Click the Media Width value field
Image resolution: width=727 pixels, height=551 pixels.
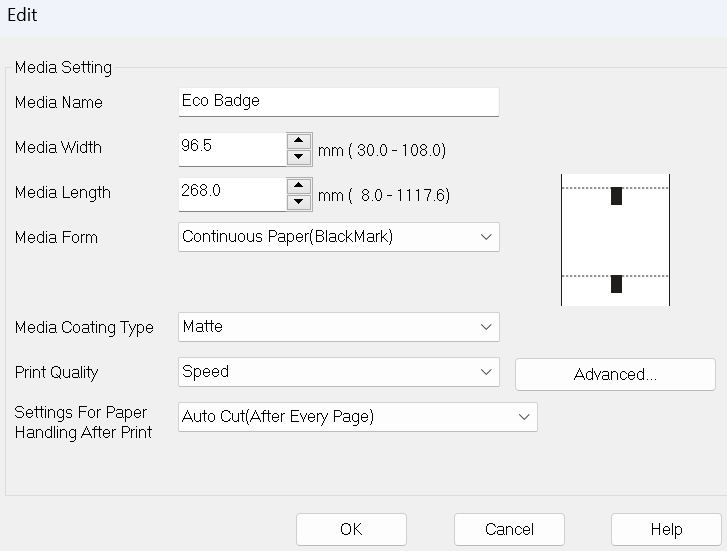coord(231,147)
